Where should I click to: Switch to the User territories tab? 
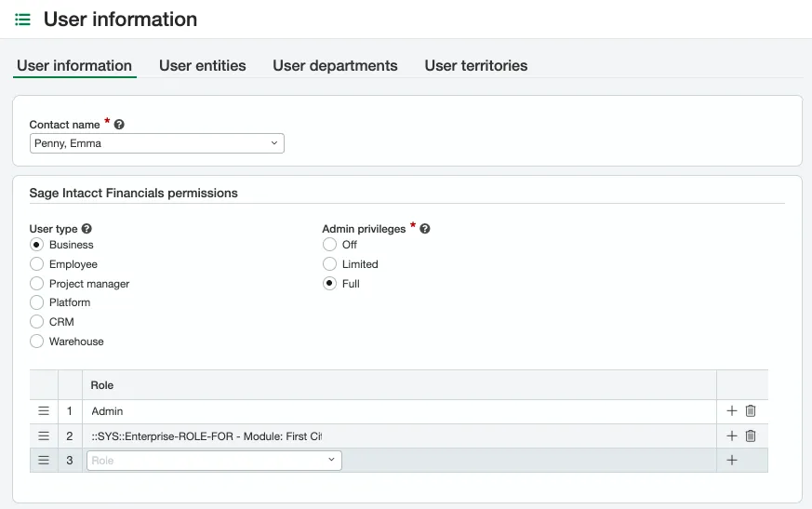click(x=476, y=66)
